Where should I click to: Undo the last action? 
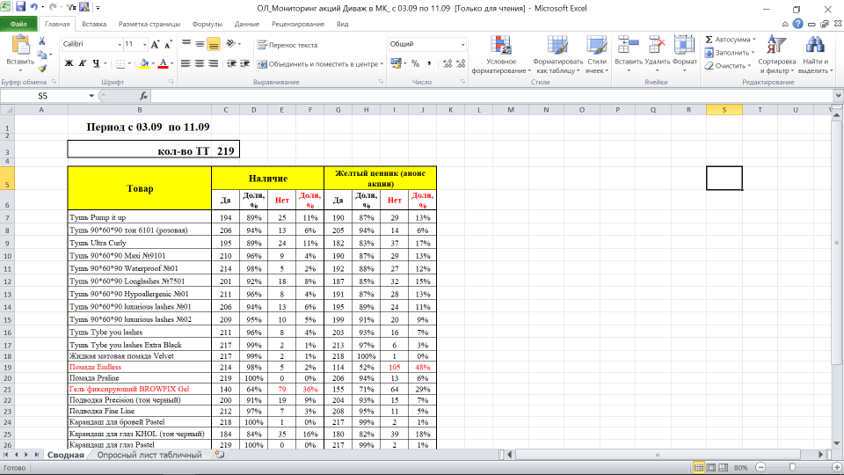(34, 7)
